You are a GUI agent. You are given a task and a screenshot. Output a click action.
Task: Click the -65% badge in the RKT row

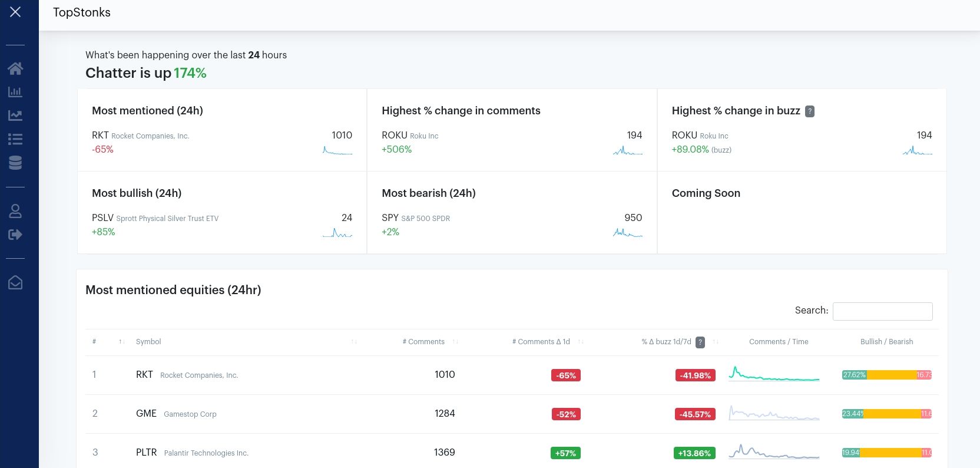(x=566, y=375)
